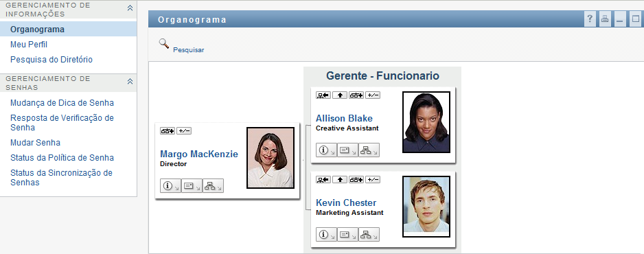Toggle +/- expand button on Margo MacKenzie card
The width and height of the screenshot is (644, 254).
click(x=184, y=131)
